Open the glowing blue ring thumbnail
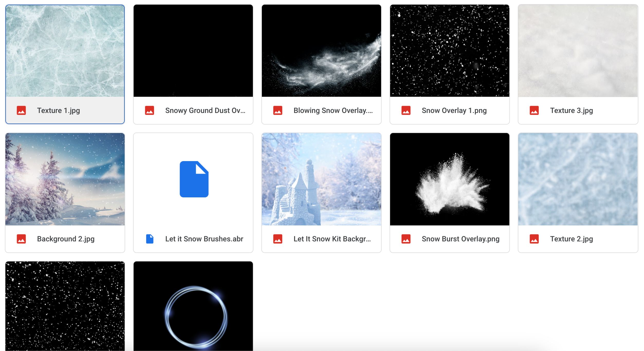This screenshot has height=351, width=644. 193,306
